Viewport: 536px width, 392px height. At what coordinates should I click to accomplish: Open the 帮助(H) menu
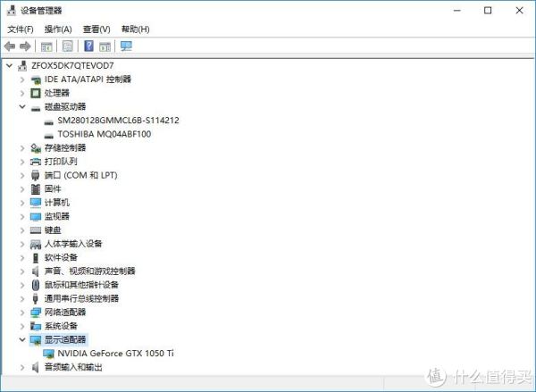136,29
